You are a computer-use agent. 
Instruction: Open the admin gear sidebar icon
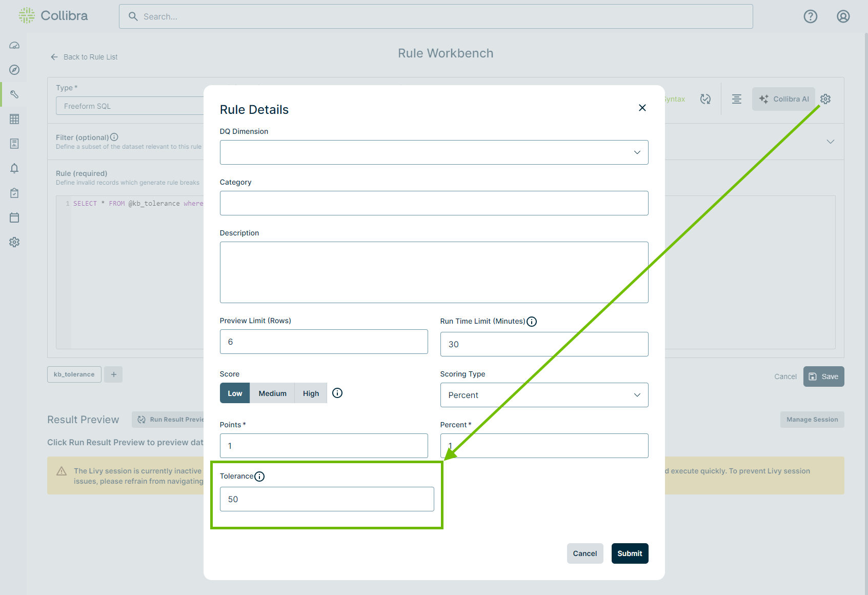pos(14,242)
